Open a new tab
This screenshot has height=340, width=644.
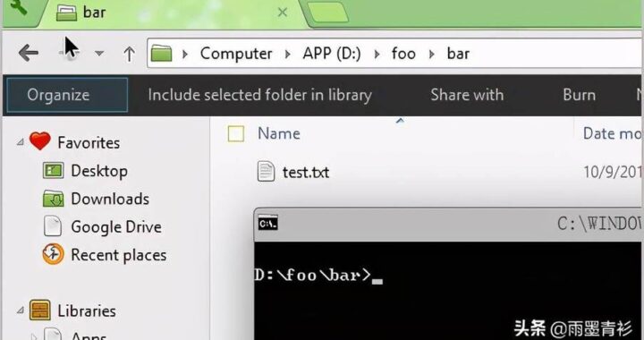327,13
